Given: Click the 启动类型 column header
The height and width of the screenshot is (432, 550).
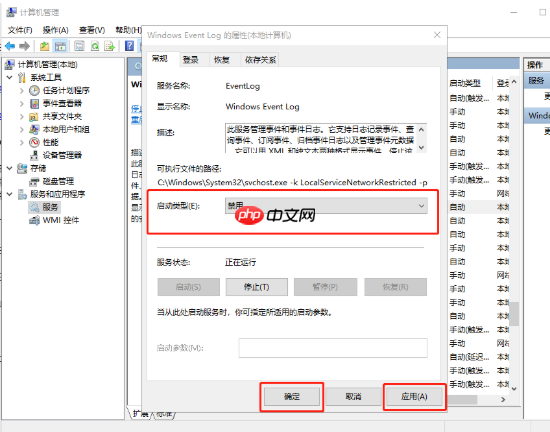Looking at the screenshot, I should tap(465, 83).
